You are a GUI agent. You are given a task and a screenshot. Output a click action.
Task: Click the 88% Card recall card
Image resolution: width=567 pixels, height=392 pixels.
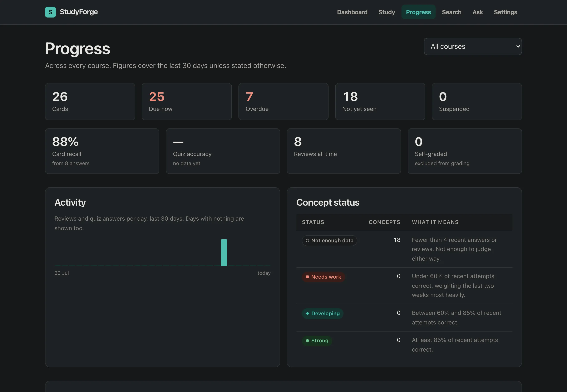[102, 151]
